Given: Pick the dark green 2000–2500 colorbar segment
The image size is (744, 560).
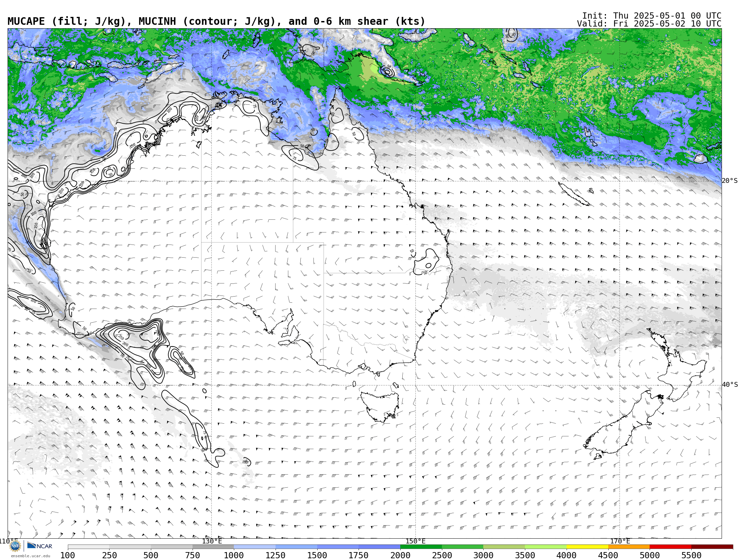Looking at the screenshot, I should pyautogui.click(x=421, y=547).
